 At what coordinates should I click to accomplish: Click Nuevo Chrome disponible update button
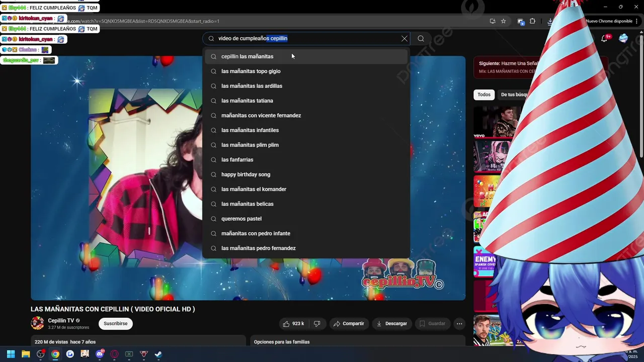point(609,21)
